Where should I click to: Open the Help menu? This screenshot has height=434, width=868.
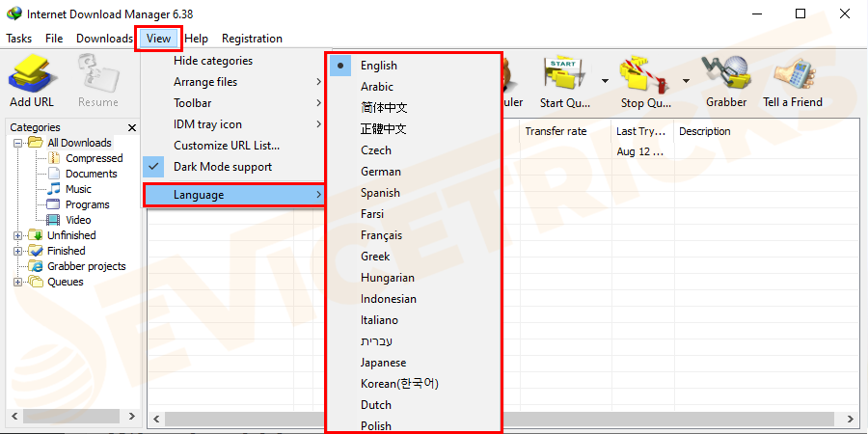(197, 39)
